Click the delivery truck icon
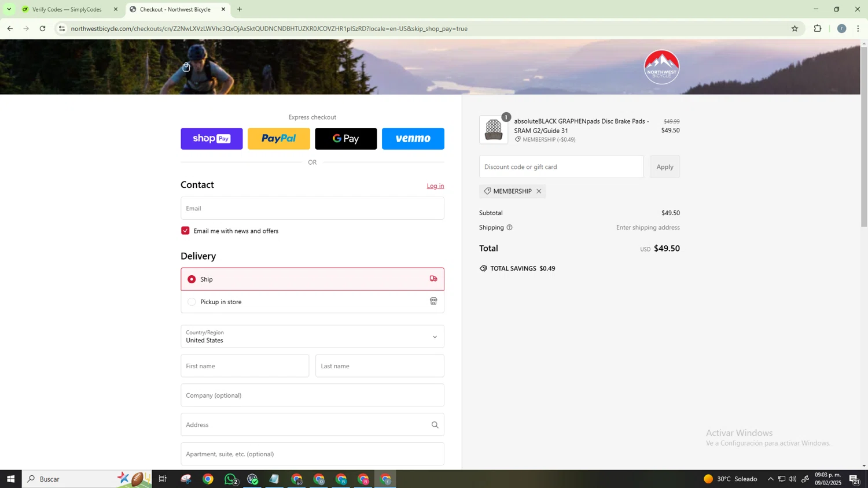Image resolution: width=868 pixels, height=488 pixels. pyautogui.click(x=433, y=279)
